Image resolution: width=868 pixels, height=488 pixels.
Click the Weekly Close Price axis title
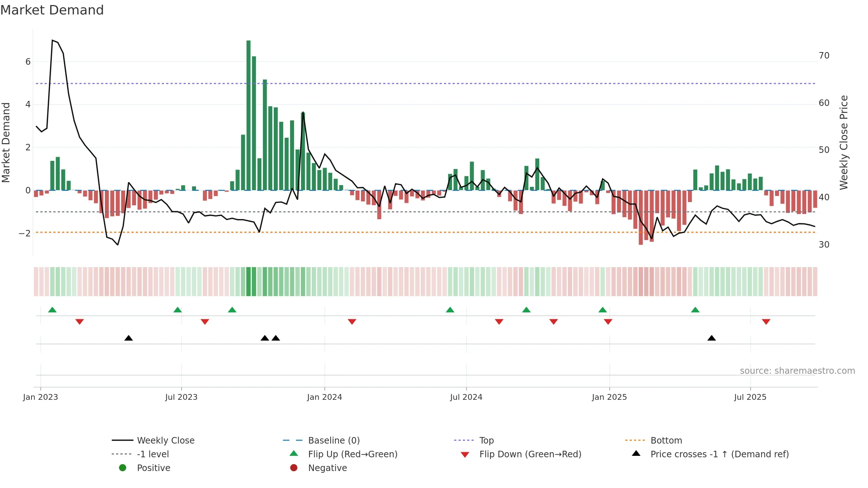[844, 142]
